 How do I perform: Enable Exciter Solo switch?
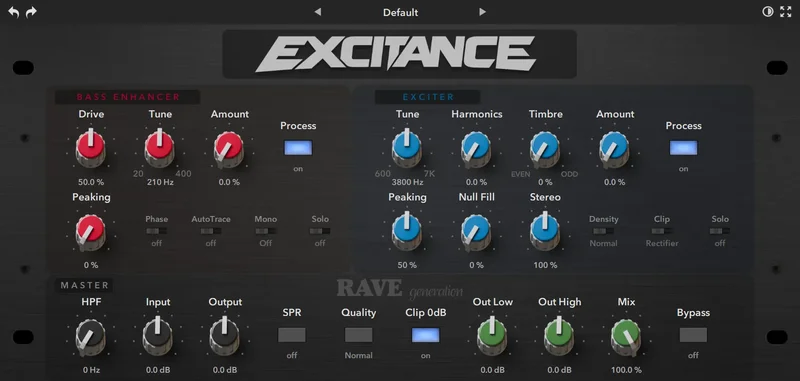pos(720,231)
